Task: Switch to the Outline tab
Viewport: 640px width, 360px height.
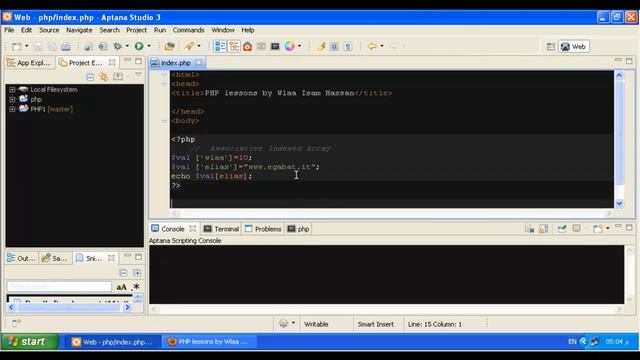Action: tap(21, 258)
